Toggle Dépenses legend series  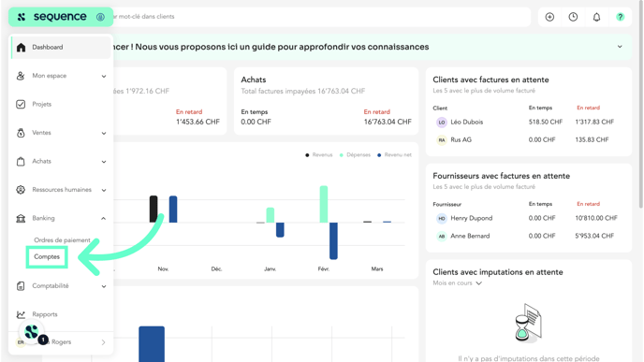[355, 154]
